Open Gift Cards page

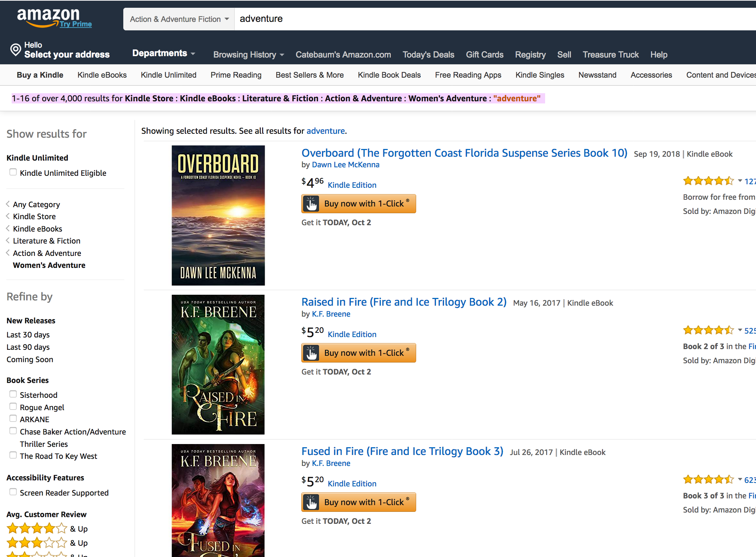(x=484, y=55)
